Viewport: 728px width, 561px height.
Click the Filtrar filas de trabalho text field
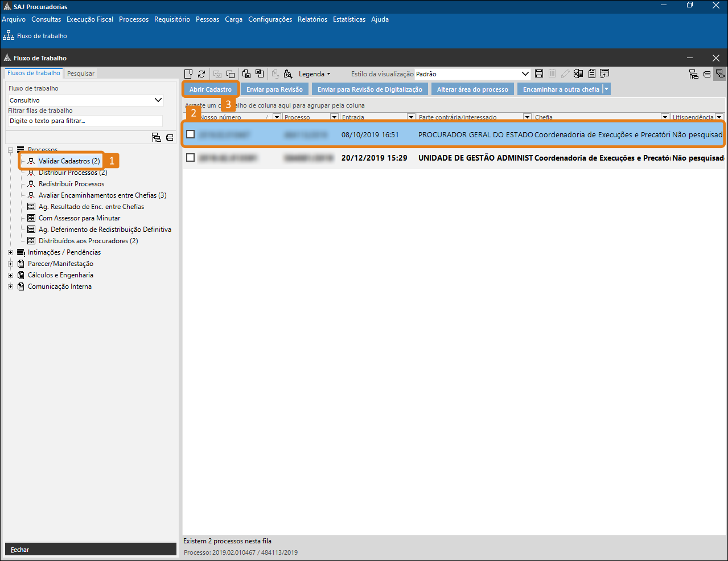click(85, 121)
